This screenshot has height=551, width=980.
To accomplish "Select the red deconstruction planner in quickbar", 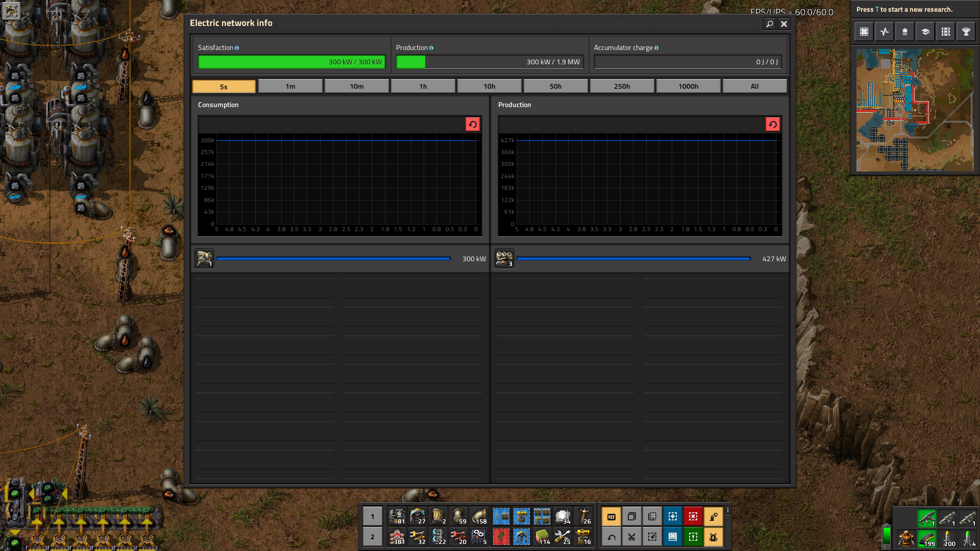I will click(501, 537).
